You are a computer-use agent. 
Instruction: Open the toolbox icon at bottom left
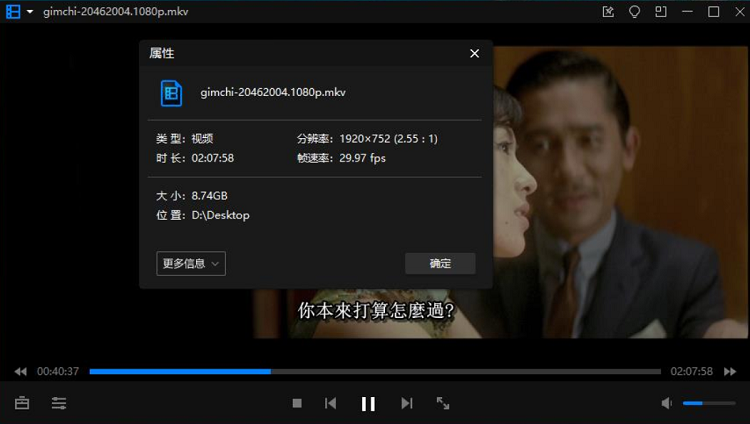tap(22, 403)
